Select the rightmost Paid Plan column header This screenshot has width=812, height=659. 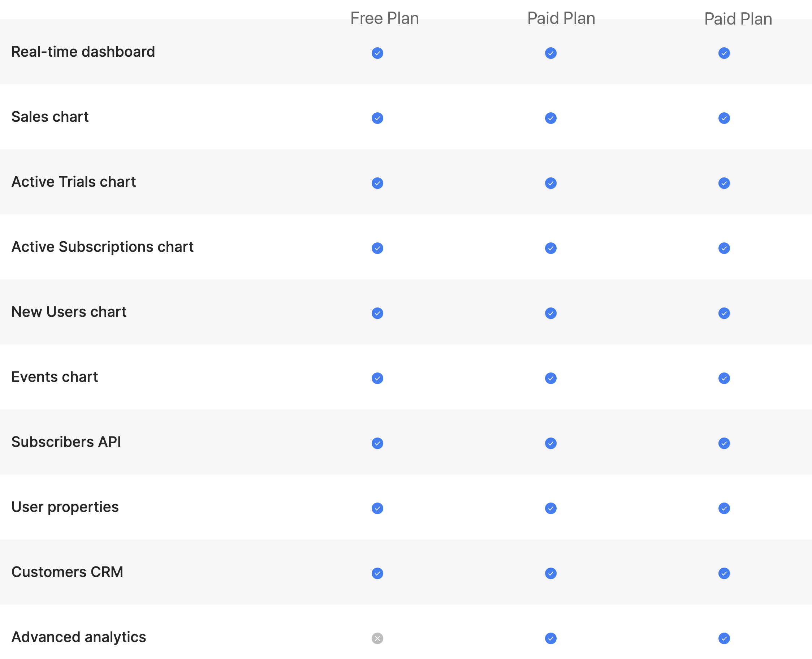[738, 19]
